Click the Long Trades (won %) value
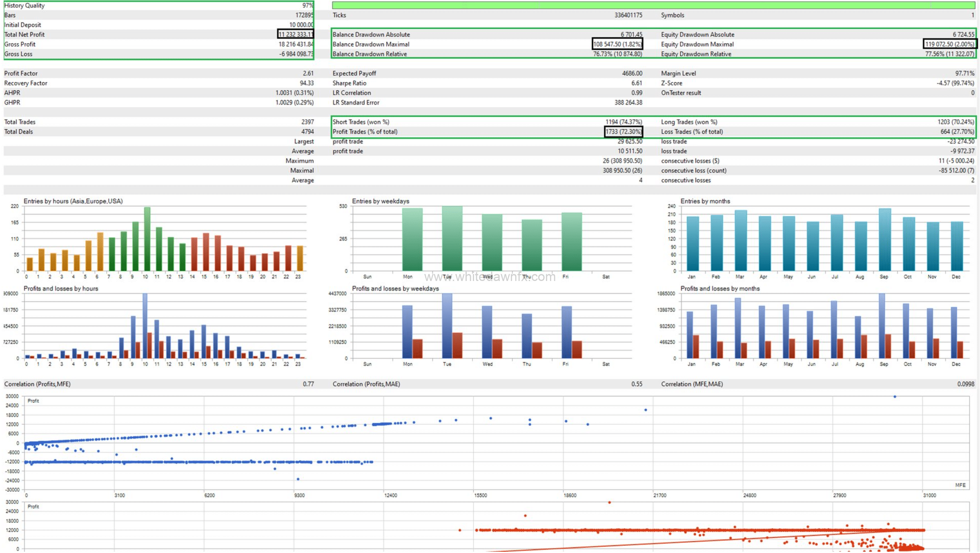 (955, 122)
